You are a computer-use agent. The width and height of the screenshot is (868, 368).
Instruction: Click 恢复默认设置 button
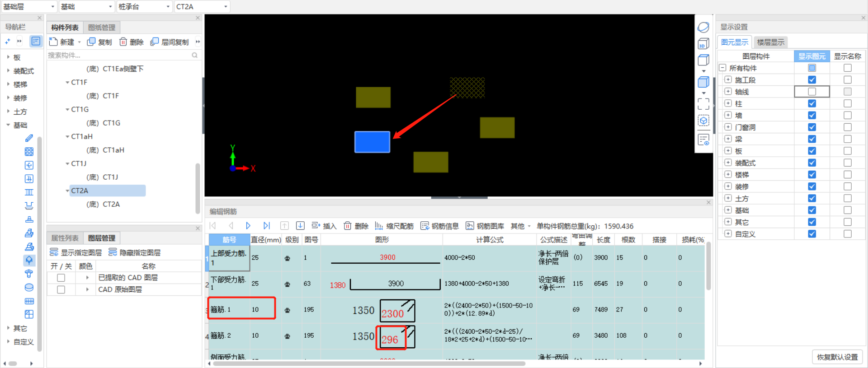pyautogui.click(x=837, y=357)
